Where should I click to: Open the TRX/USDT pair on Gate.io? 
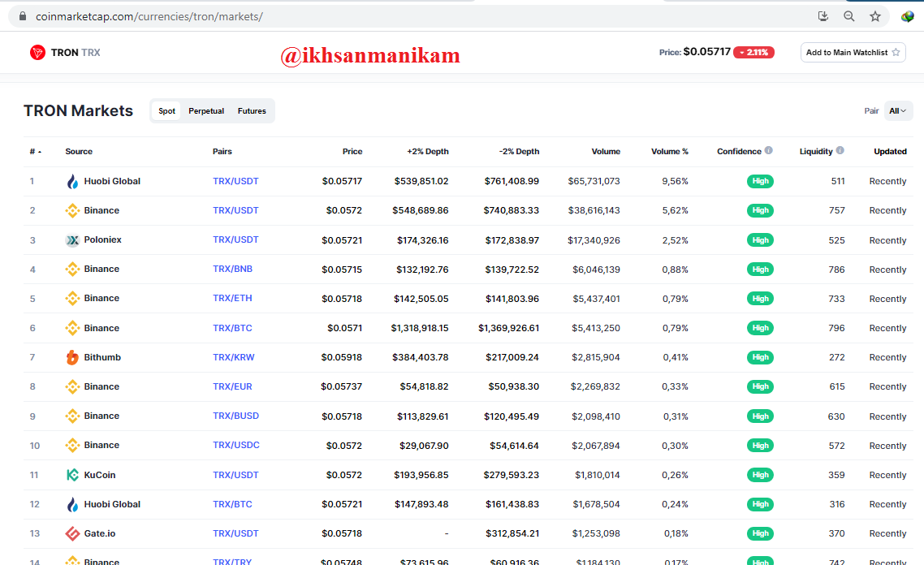tap(235, 533)
